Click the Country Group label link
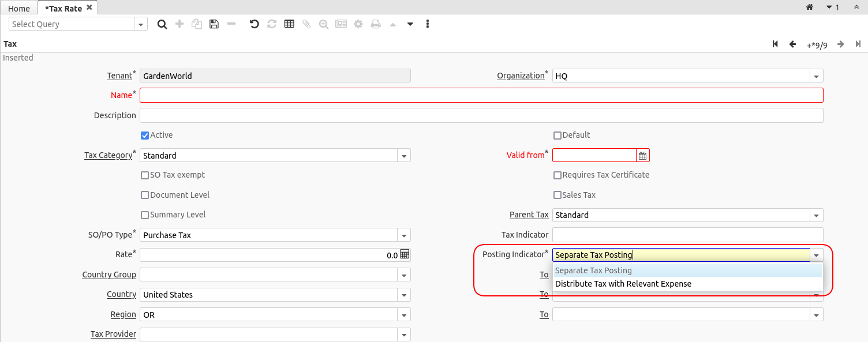The image size is (868, 342). pyautogui.click(x=109, y=275)
